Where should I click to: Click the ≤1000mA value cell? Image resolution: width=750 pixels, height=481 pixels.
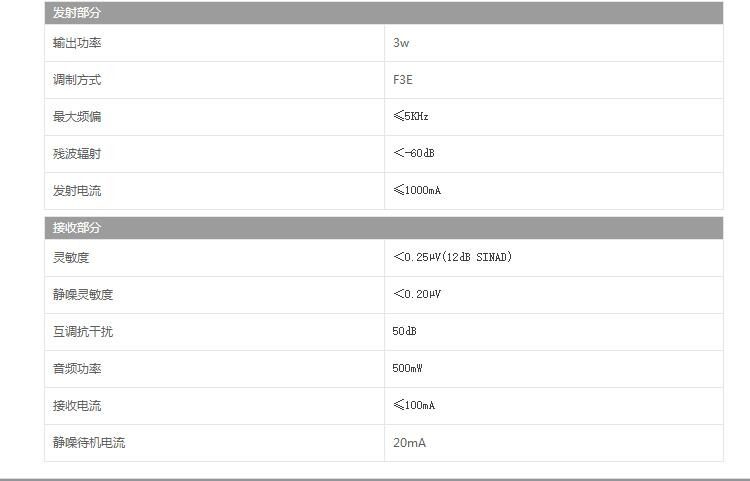(x=417, y=191)
